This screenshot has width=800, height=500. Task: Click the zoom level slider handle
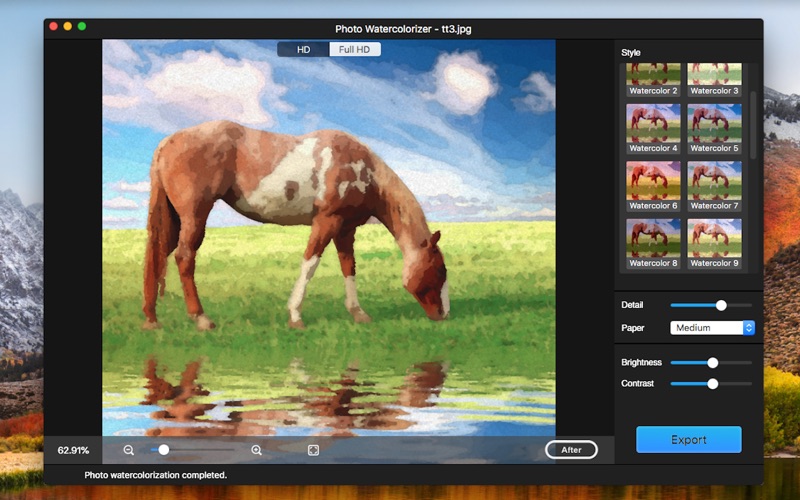(164, 450)
